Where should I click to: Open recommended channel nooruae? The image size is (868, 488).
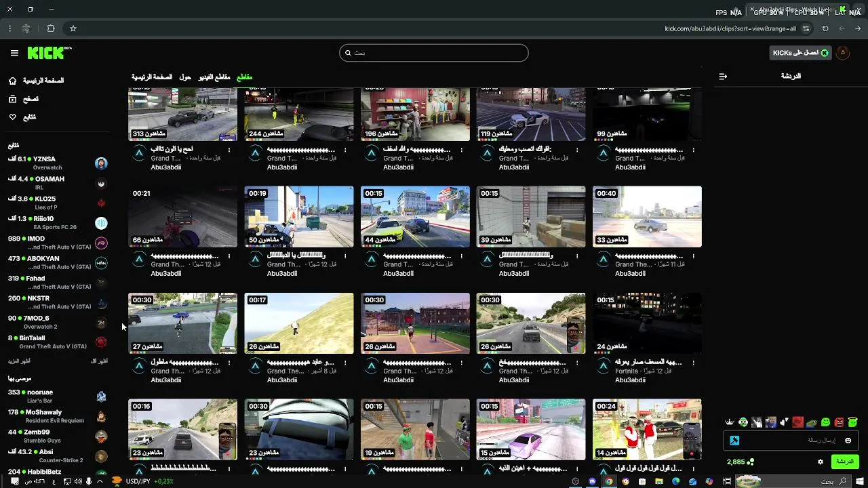(x=58, y=396)
